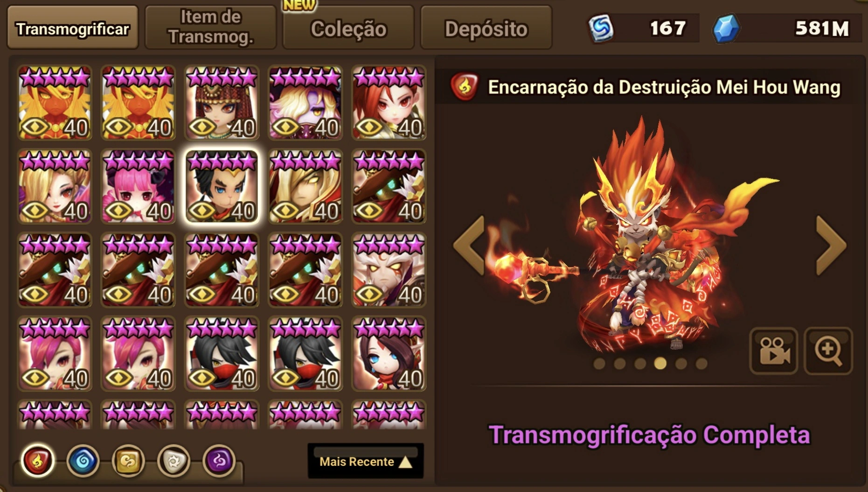The height and width of the screenshot is (492, 868).
Task: Select the wind element filter icon
Action: [x=128, y=461]
